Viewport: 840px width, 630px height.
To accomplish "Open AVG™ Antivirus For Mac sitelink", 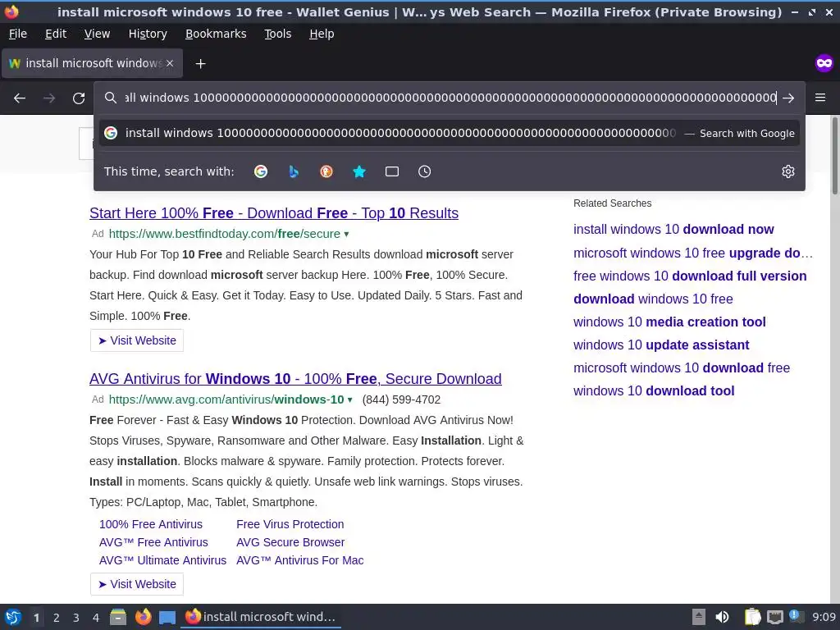I will tap(299, 560).
